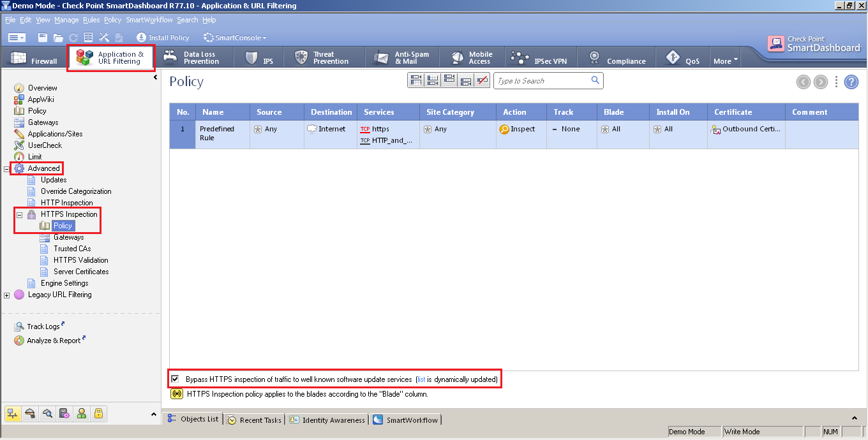Open Overview in the navigation tree
The width and height of the screenshot is (868, 440).
tap(42, 88)
